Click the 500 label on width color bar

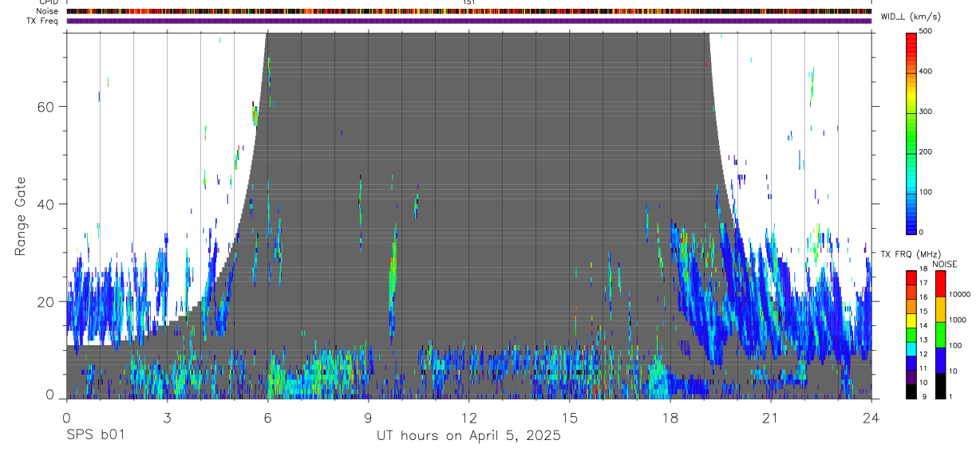[x=927, y=31]
